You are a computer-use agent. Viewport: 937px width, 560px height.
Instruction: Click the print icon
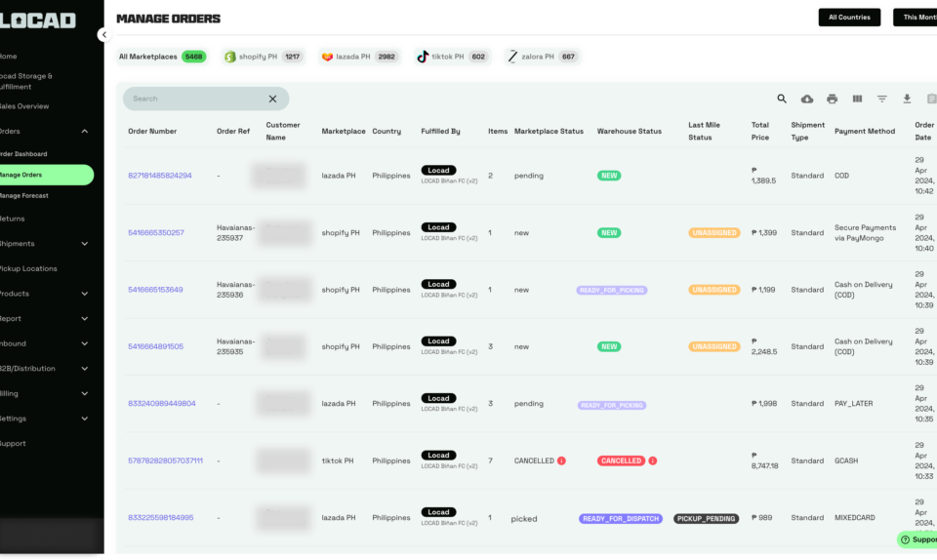[x=832, y=99]
